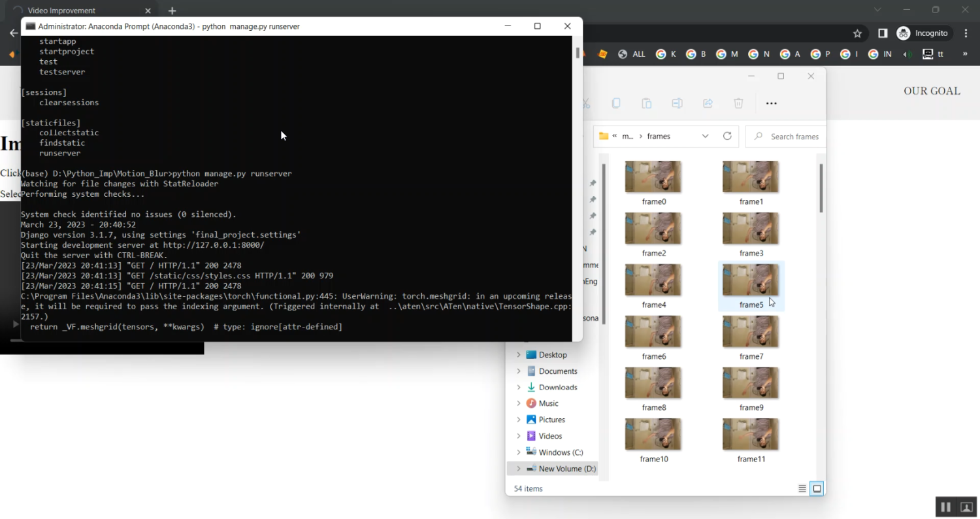Viewport: 980px width, 519px height.
Task: Bookmark this page with the star icon
Action: click(858, 33)
